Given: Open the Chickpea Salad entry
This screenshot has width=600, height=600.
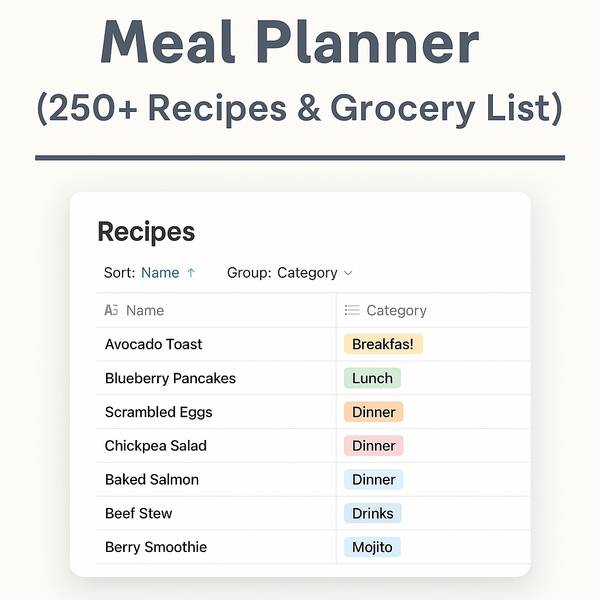Looking at the screenshot, I should (156, 446).
